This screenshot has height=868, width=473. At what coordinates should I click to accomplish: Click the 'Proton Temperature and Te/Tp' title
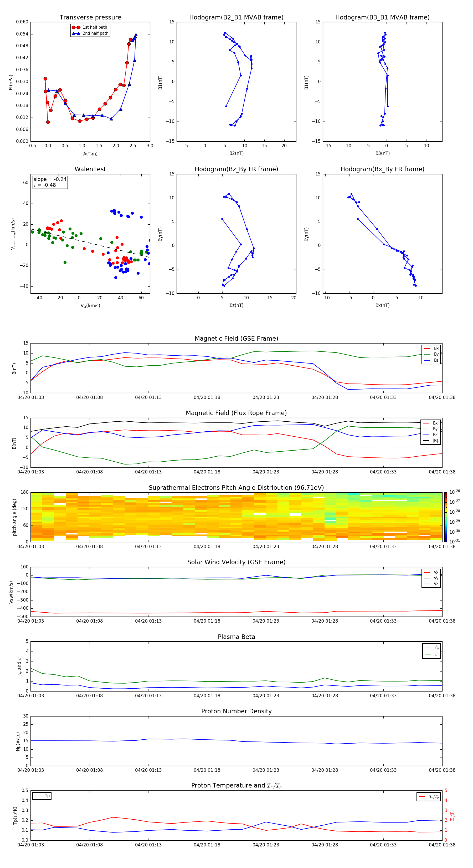(x=236, y=786)
